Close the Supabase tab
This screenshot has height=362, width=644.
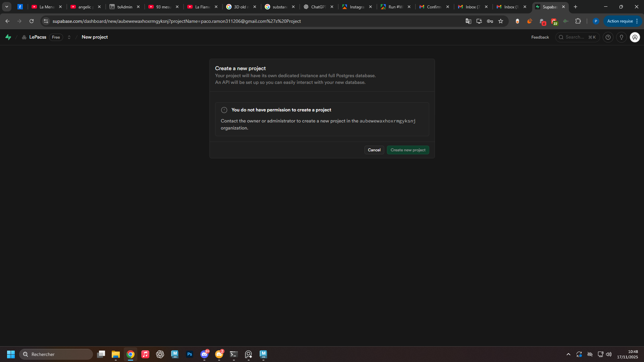click(563, 7)
